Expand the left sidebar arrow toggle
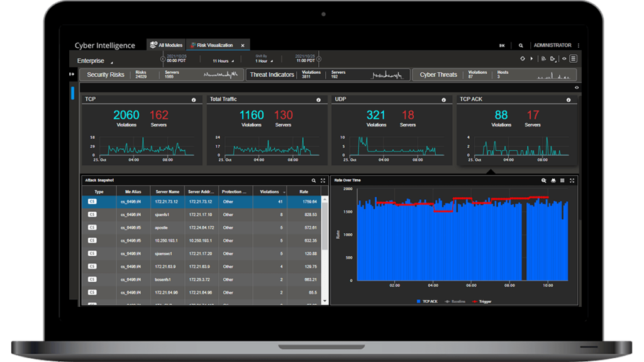644x362 pixels. coord(72,74)
